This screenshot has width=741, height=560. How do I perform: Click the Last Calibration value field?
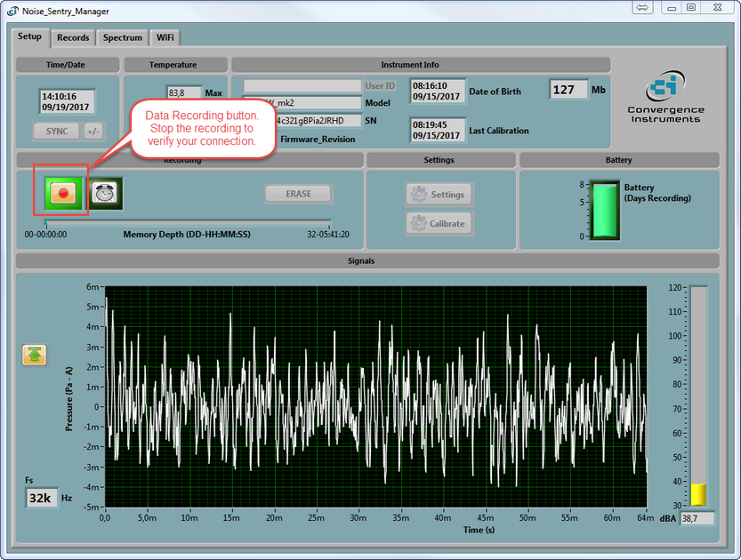click(437, 130)
